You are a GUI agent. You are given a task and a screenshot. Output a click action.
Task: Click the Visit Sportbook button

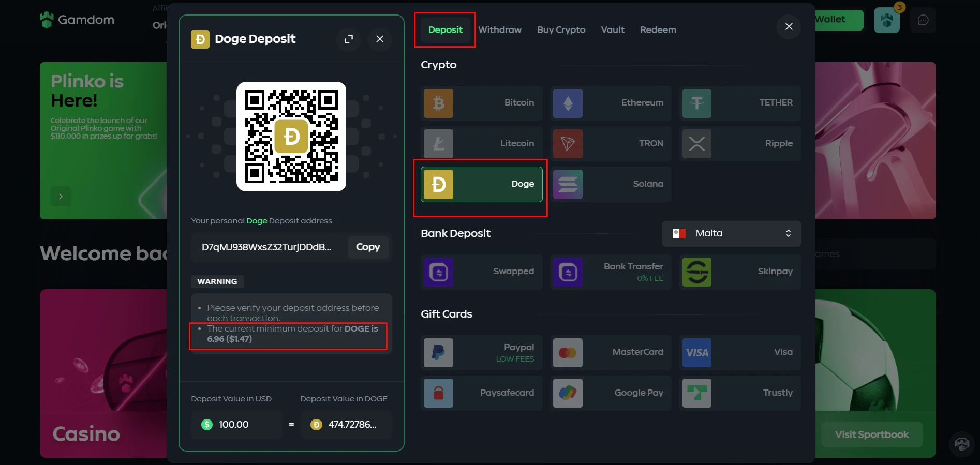pos(872,434)
